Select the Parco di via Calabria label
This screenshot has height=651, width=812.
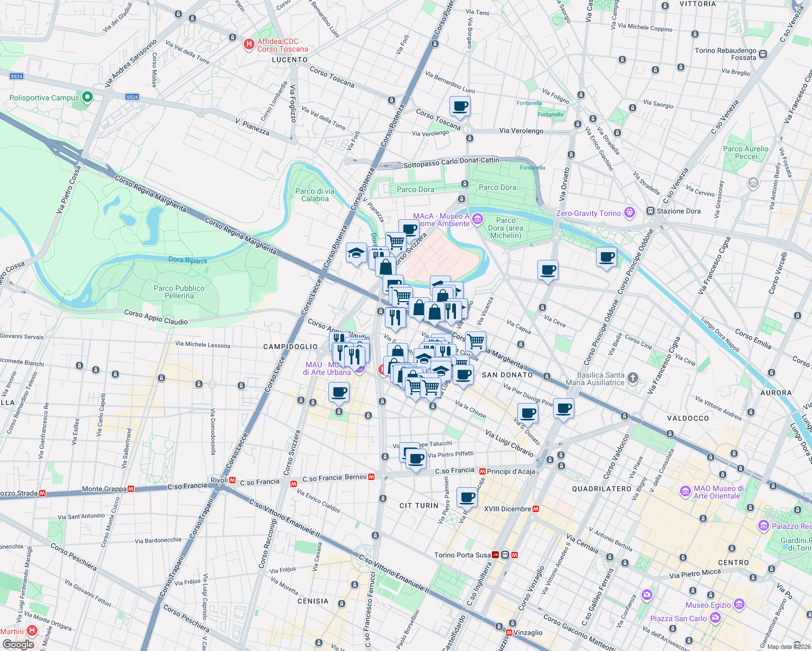[x=315, y=195]
